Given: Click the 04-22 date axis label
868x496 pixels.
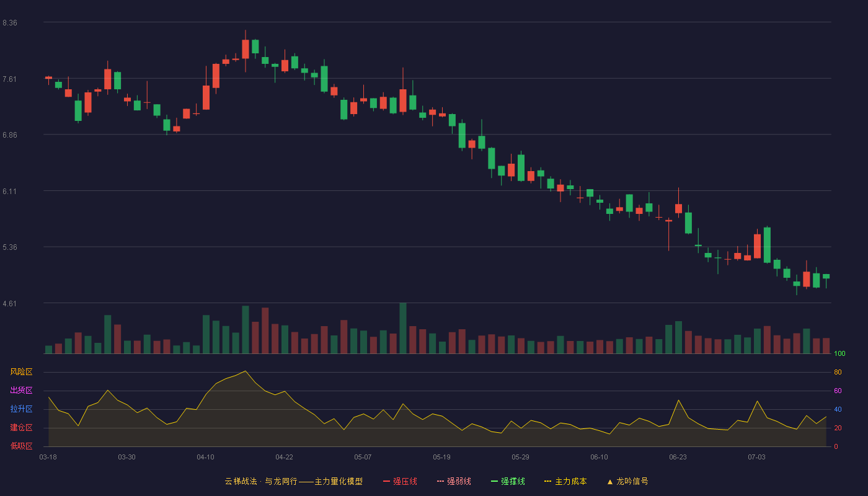Looking at the screenshot, I should [x=284, y=457].
